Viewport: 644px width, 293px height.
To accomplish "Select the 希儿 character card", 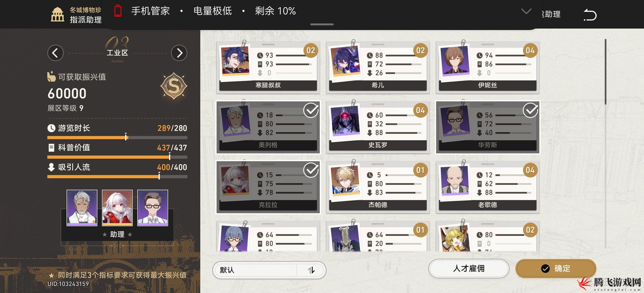I will (x=378, y=67).
